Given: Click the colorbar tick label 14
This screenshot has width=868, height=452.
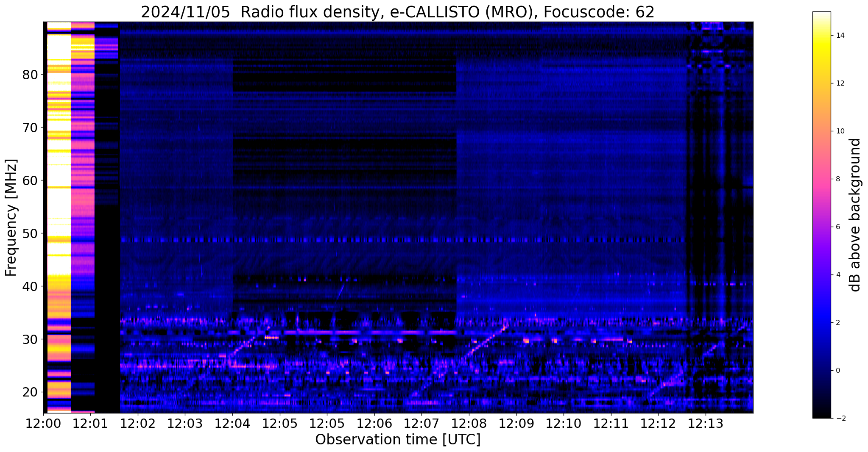Looking at the screenshot, I should [839, 36].
